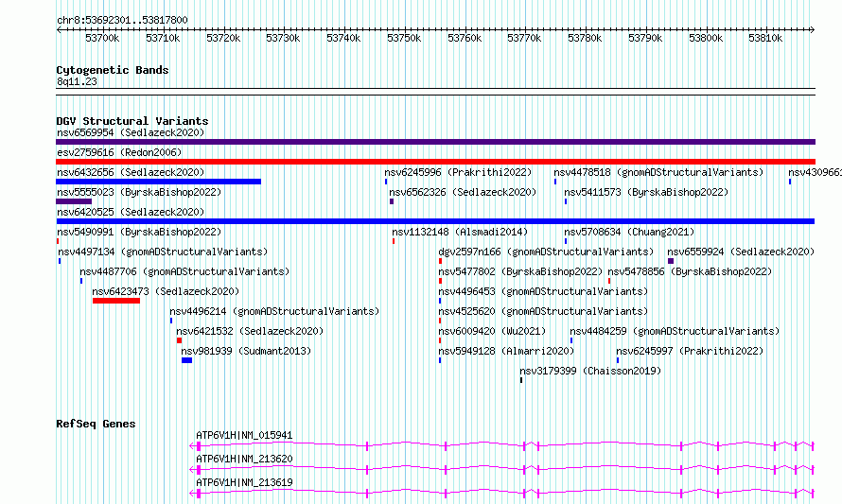Select nsv5478856 (ByrskaBishop2022) label
This screenshot has width=842, height=504.
tap(690, 271)
